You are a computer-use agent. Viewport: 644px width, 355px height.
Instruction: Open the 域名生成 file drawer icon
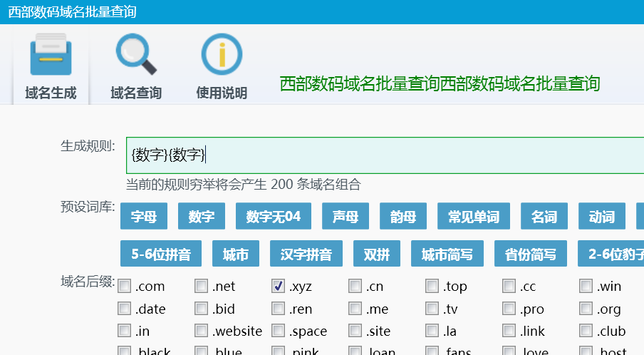[x=51, y=56]
